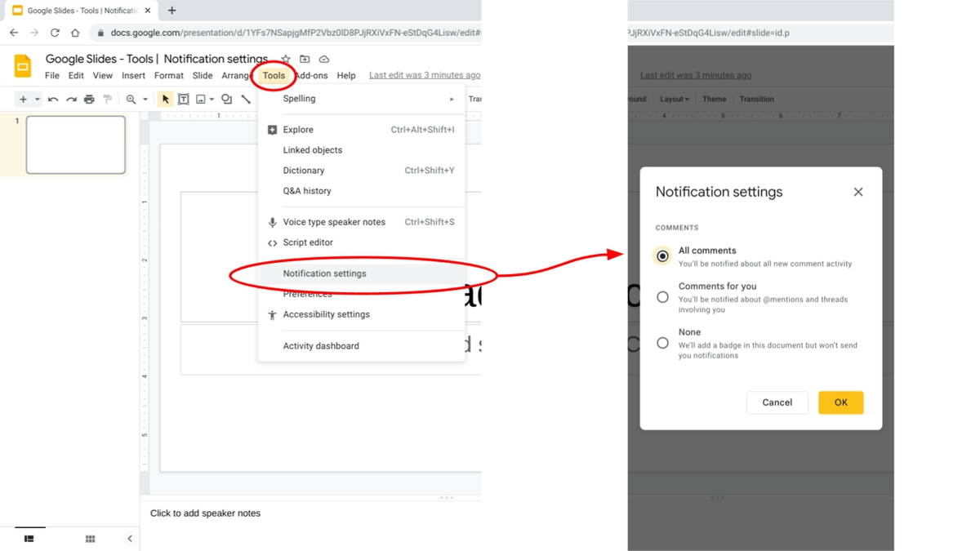Image resolution: width=980 pixels, height=551 pixels.
Task: Open the Print dialog
Action: (88, 99)
